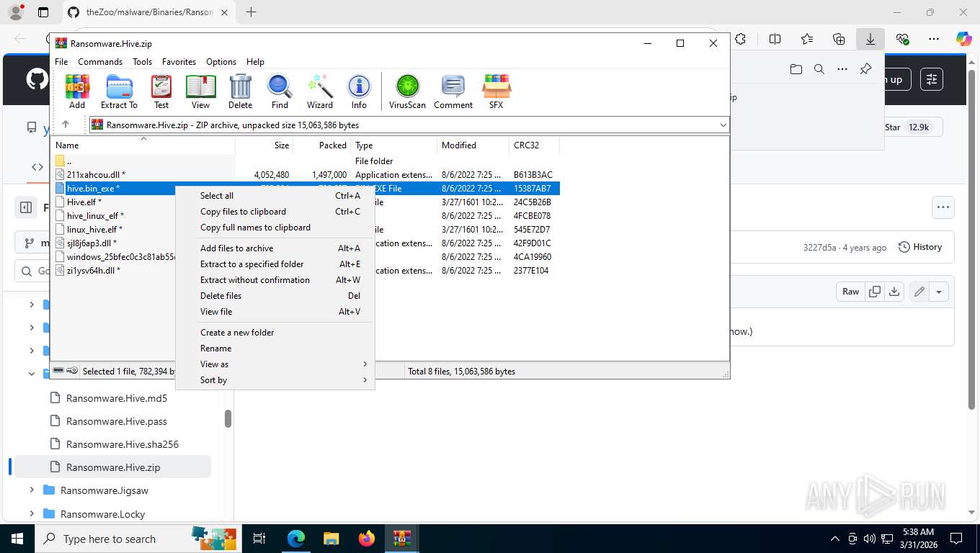980x553 pixels.
Task: Open Ransomware.Hive.sha256 in file tree
Action: coord(122,444)
